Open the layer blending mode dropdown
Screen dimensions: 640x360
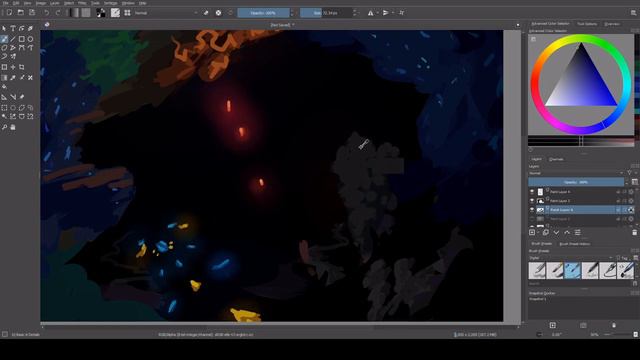tap(576, 173)
